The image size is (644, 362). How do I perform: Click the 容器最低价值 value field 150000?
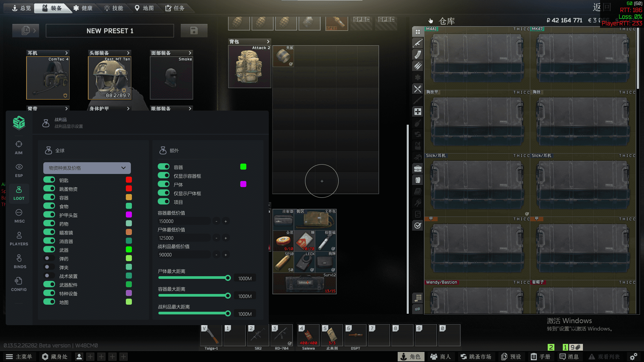183,221
